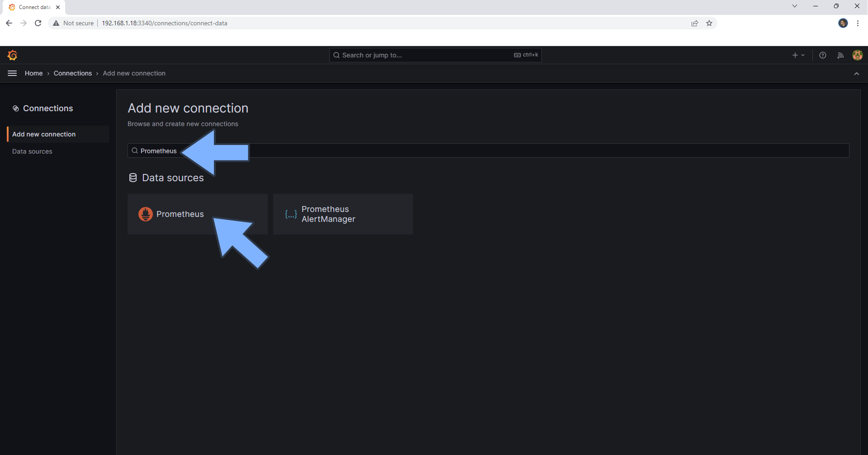Click the news feed icon near the avatar
This screenshot has height=455, width=868.
pyautogui.click(x=840, y=55)
